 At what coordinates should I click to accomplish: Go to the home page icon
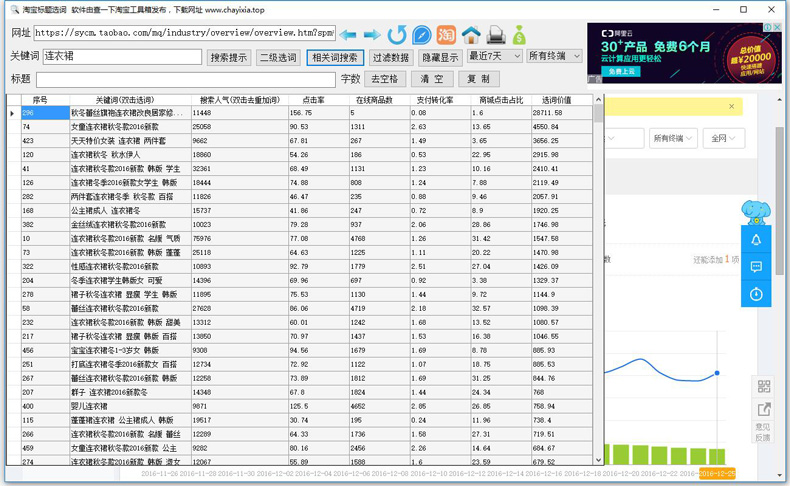[471, 35]
